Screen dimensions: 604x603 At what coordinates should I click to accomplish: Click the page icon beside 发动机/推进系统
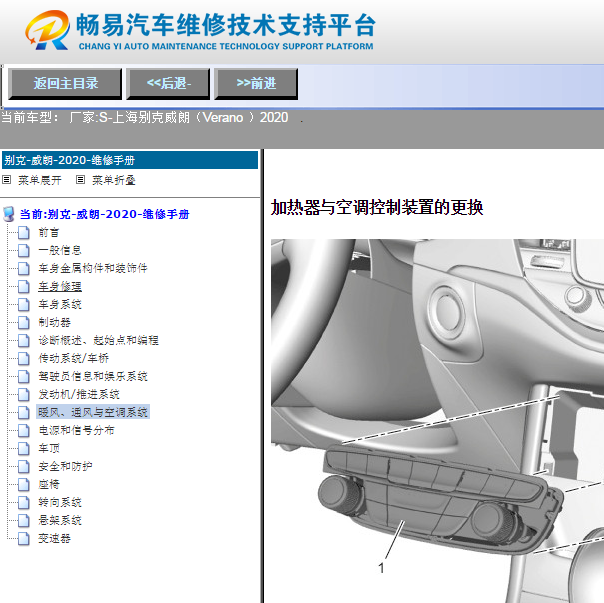(x=23, y=394)
